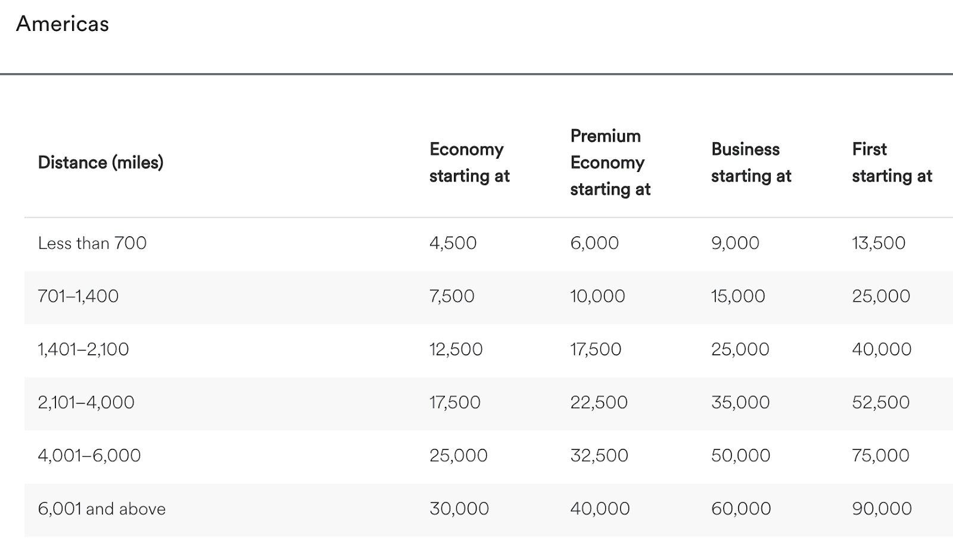Click the Distance (miles) column header
This screenshot has height=560, width=953.
point(101,162)
